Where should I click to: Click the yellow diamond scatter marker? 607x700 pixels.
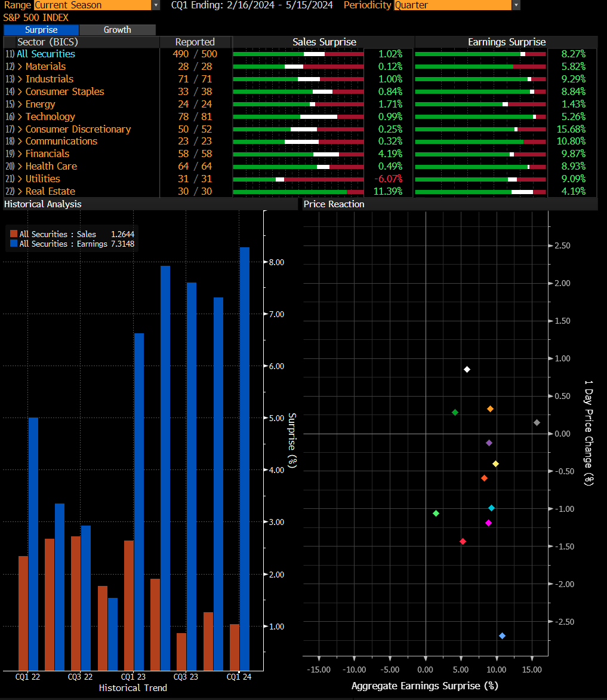click(x=495, y=464)
